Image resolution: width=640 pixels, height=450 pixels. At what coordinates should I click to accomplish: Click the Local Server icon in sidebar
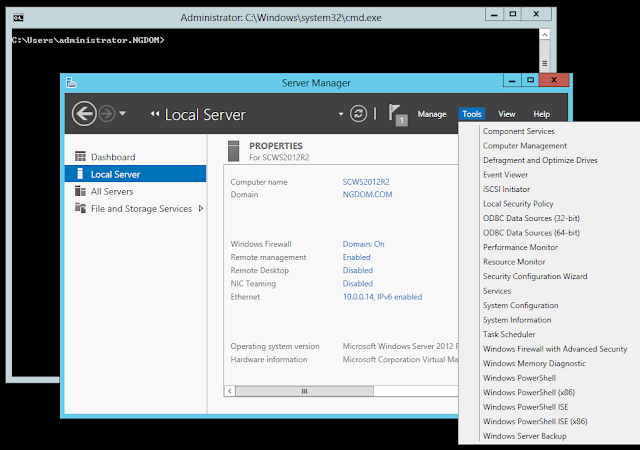tap(80, 174)
